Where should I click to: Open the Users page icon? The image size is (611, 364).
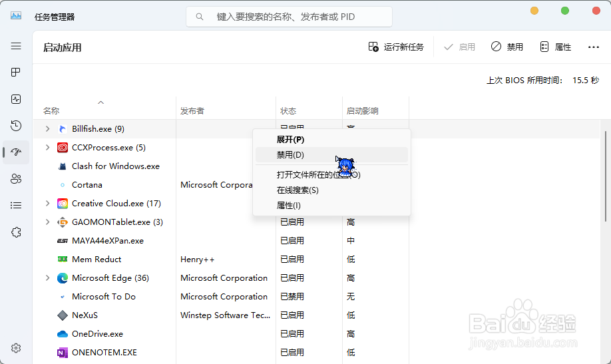tap(16, 179)
